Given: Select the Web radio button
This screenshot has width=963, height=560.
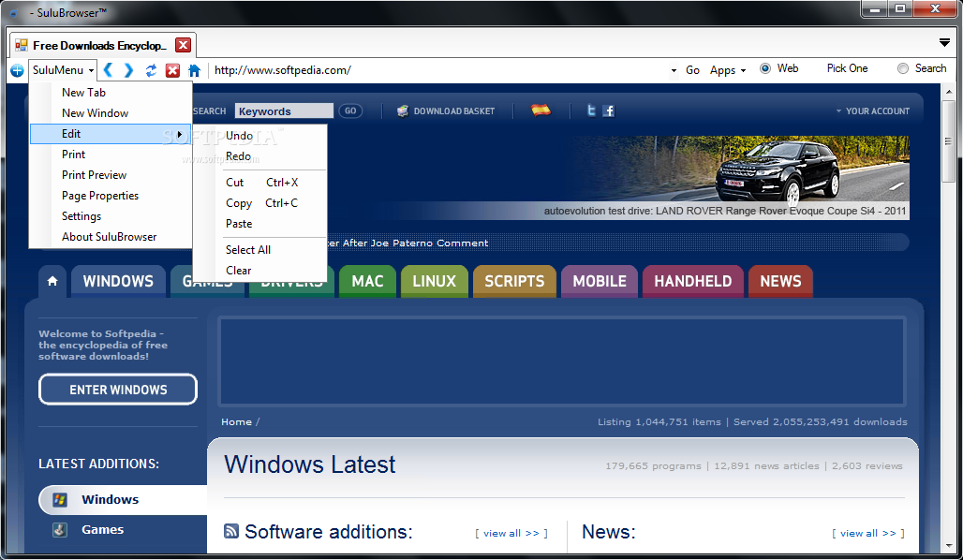Looking at the screenshot, I should (765, 68).
